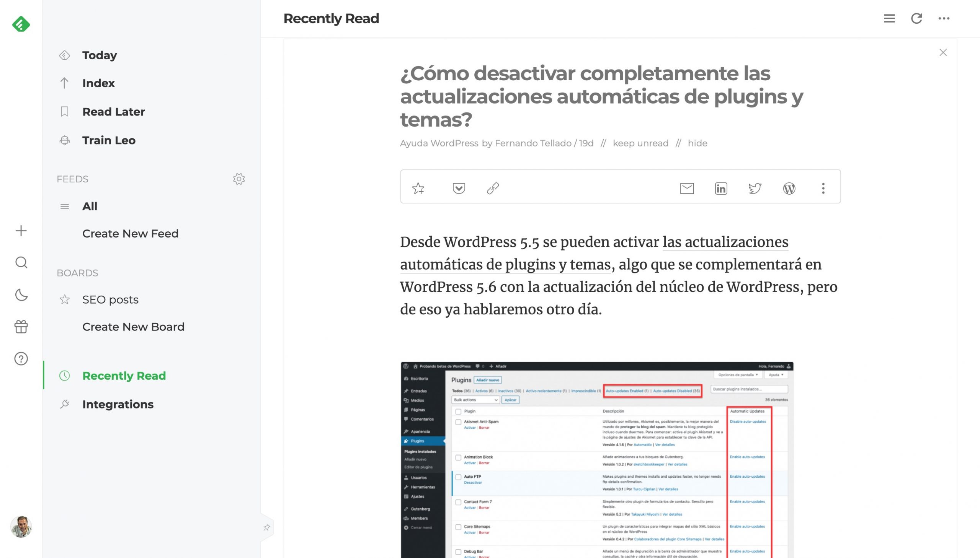Open Read Later in sidebar

pos(114,112)
